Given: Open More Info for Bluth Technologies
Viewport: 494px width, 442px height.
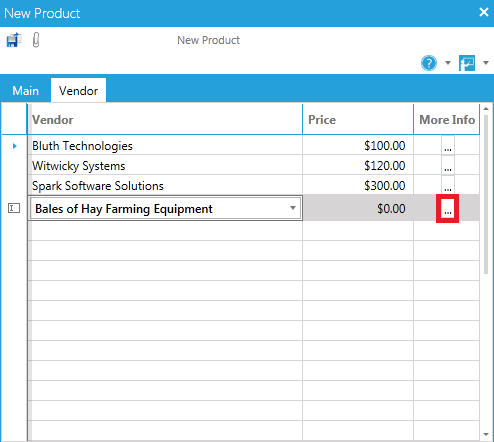Looking at the screenshot, I should click(x=448, y=145).
